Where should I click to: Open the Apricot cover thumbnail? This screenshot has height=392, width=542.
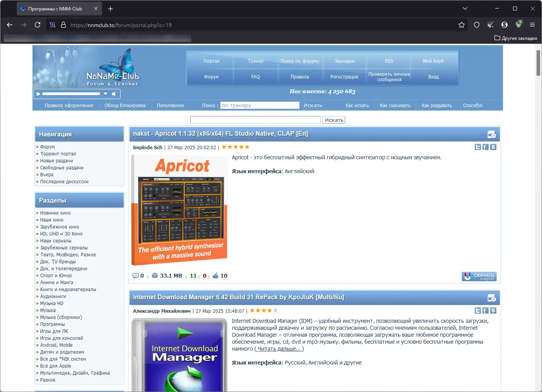click(x=179, y=210)
